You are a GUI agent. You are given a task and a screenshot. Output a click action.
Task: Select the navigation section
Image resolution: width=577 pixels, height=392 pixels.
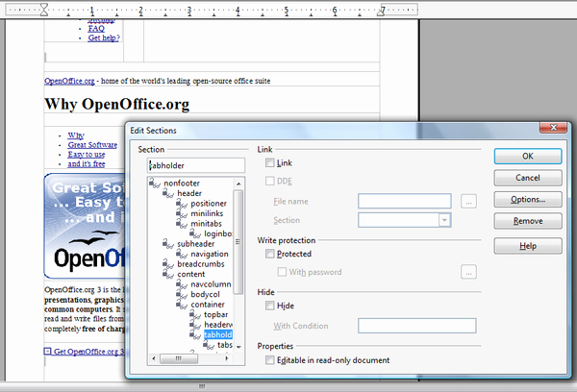[x=210, y=254]
